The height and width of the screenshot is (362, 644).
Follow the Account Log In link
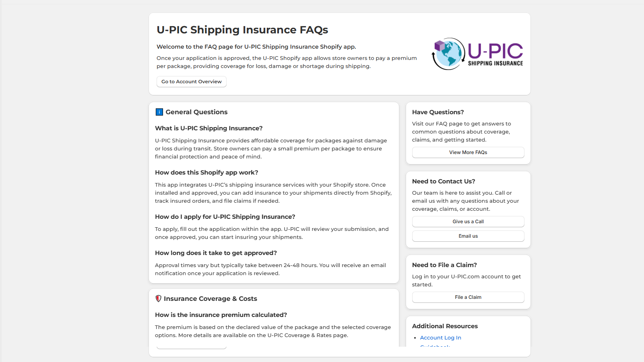point(441,338)
